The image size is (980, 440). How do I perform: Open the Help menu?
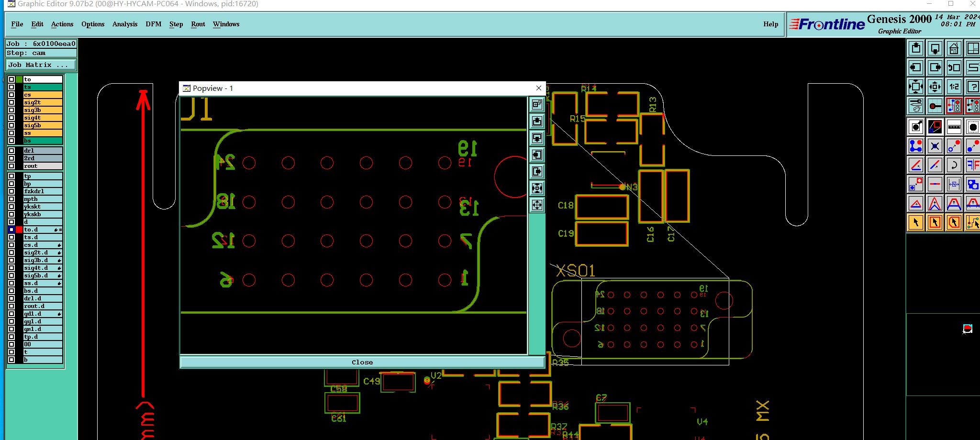[771, 24]
